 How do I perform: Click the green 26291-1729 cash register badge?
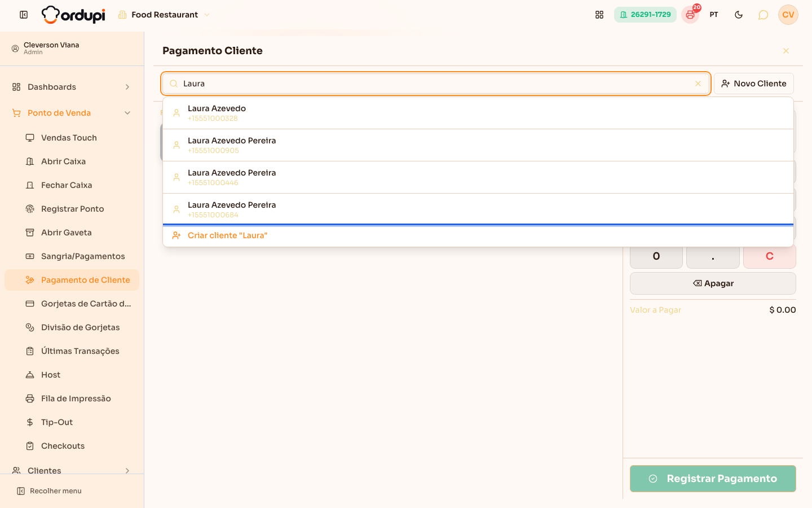(x=645, y=15)
